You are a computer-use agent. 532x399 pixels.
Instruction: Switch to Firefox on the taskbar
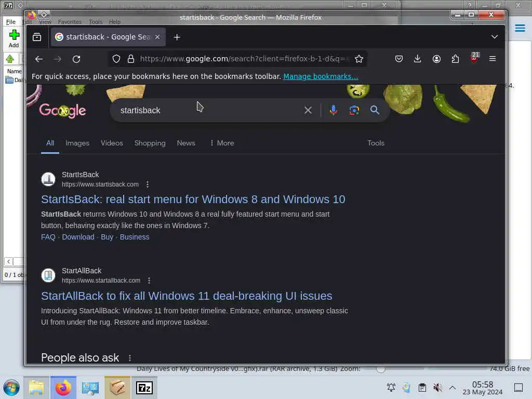(63, 388)
